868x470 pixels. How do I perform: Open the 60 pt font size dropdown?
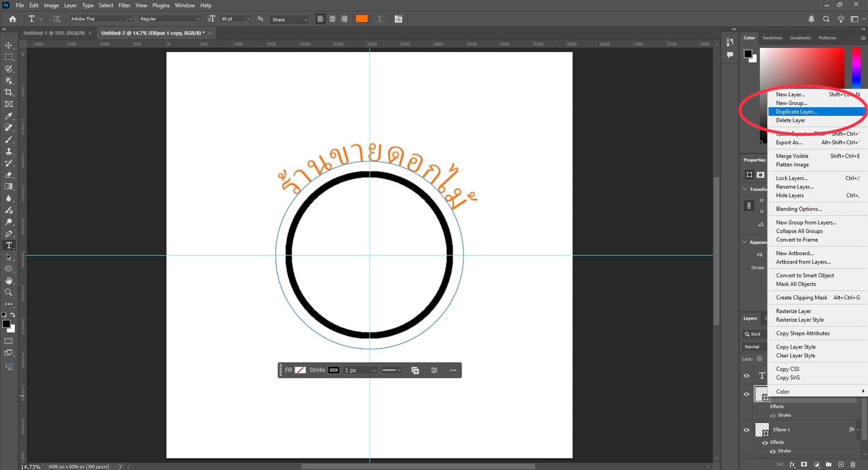[x=248, y=19]
